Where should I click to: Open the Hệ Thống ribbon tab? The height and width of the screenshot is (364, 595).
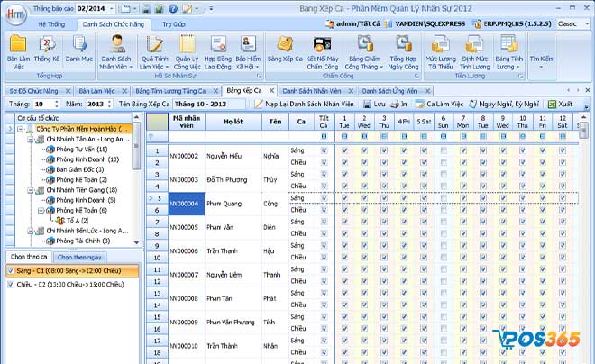click(x=51, y=24)
